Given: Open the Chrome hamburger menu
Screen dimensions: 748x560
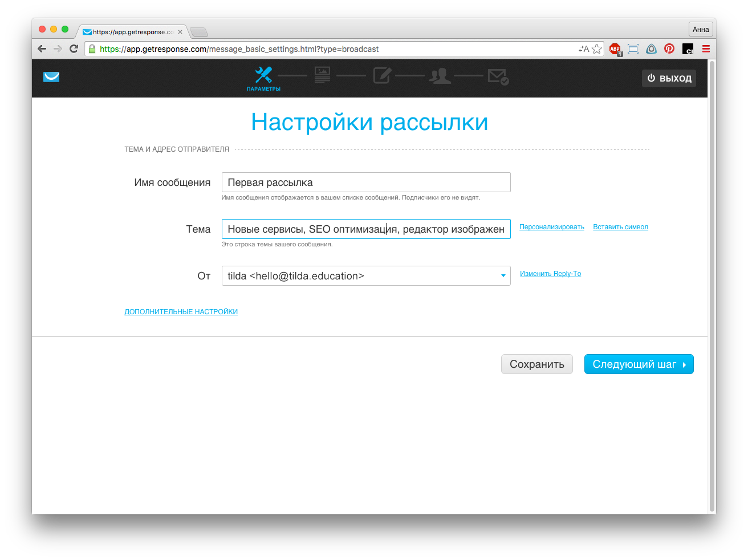Looking at the screenshot, I should 706,49.
